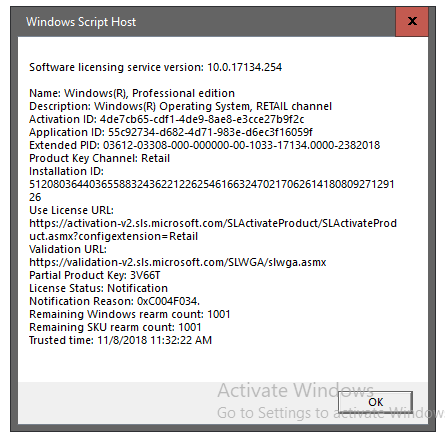The width and height of the screenshot is (445, 437).
Task: Click the Extended PID line
Action: (x=205, y=145)
